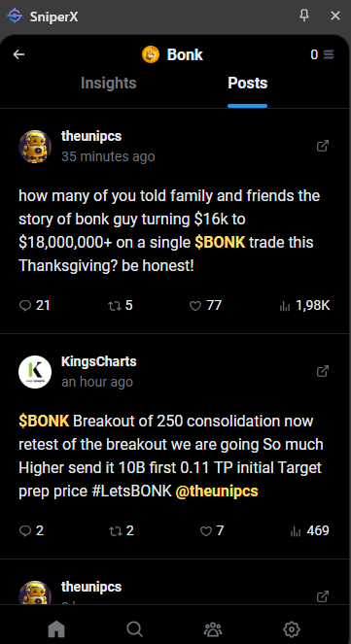Go back using the left arrow
This screenshot has height=644, width=351.
pos(18,54)
